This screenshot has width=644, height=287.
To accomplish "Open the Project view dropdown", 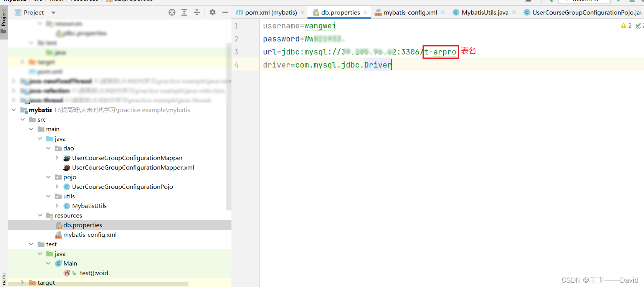I will (x=53, y=13).
